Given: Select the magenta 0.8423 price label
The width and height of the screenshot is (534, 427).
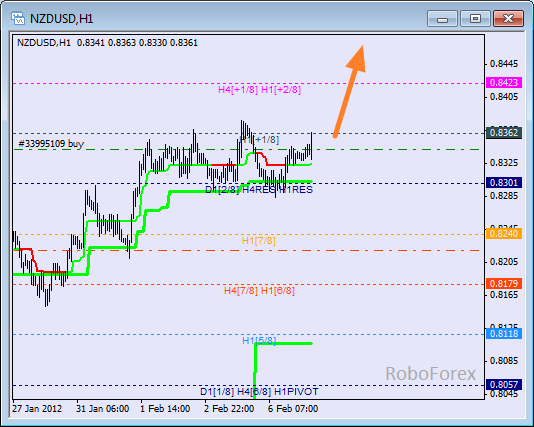Looking at the screenshot, I should (504, 82).
